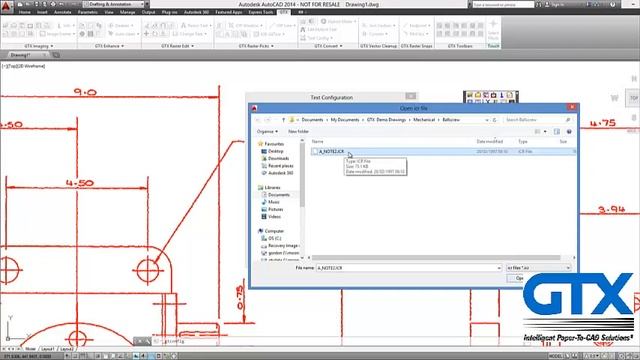Click the GTX Demo Drawings breadcrumb

386,120
